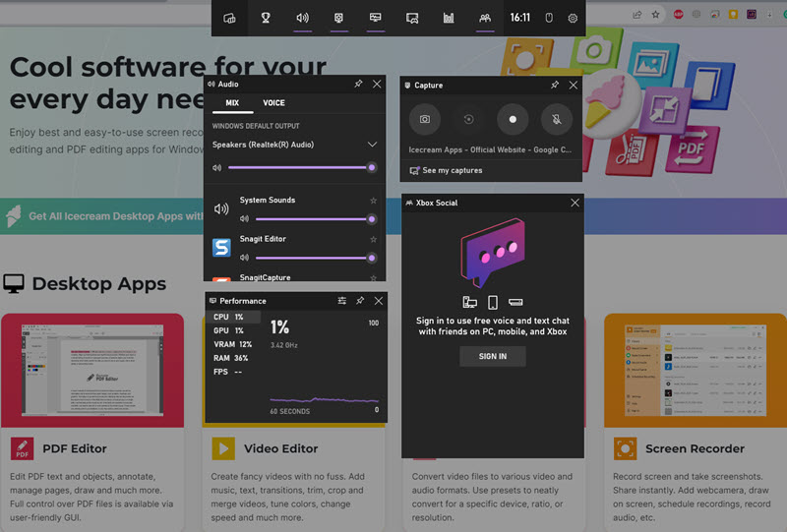Open Game Bar settings gear
The width and height of the screenshot is (787, 532).
(573, 18)
